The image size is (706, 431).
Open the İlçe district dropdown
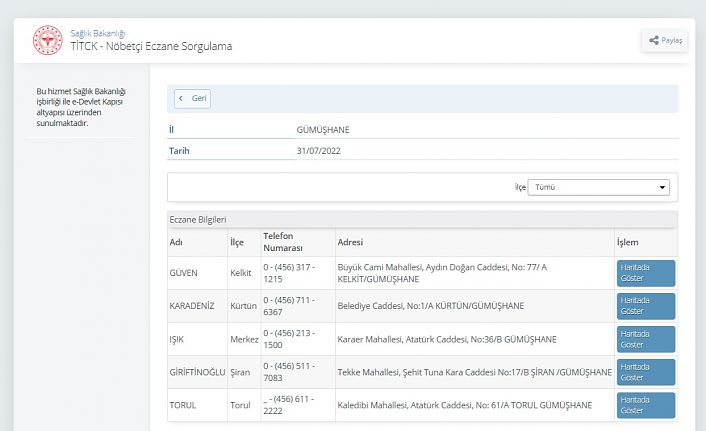tap(599, 187)
